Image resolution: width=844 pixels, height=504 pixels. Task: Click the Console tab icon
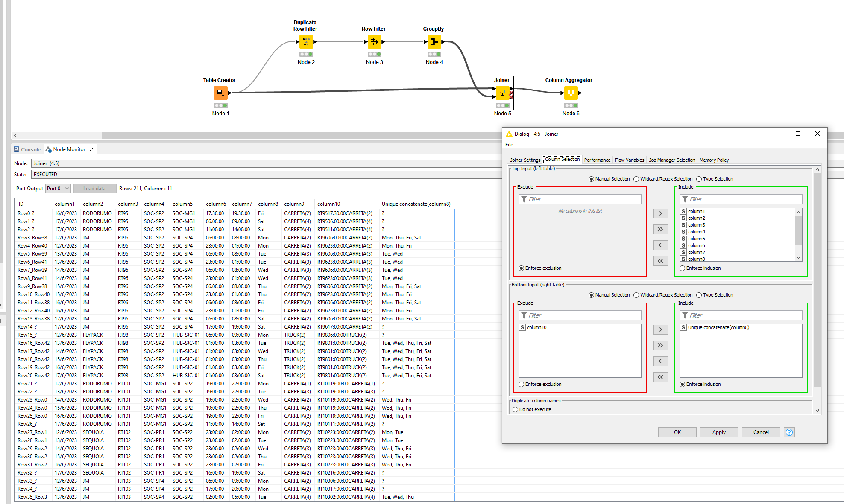click(17, 149)
